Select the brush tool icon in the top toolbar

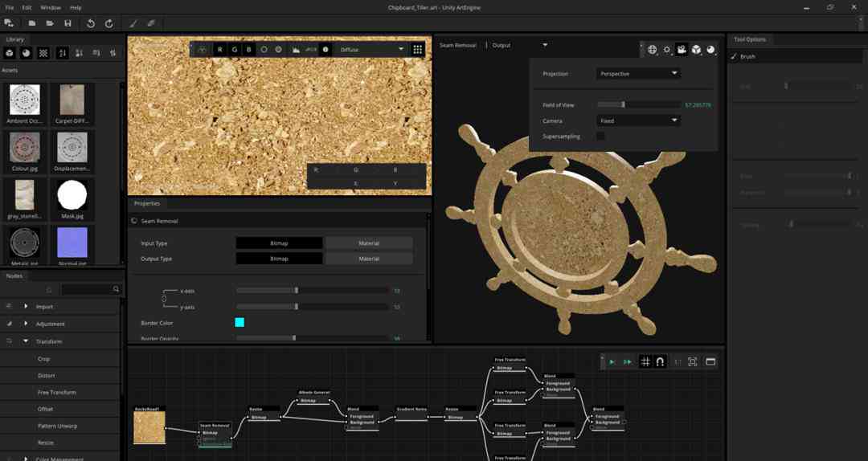(x=133, y=23)
